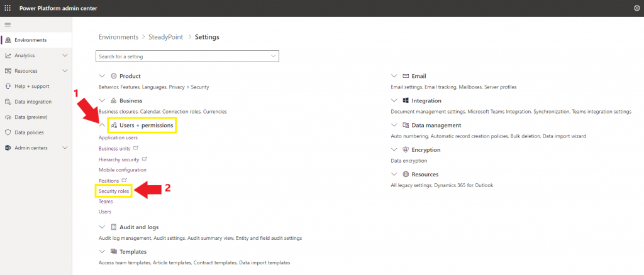
Task: Click the Help + support headset icon
Action: pyautogui.click(x=8, y=87)
